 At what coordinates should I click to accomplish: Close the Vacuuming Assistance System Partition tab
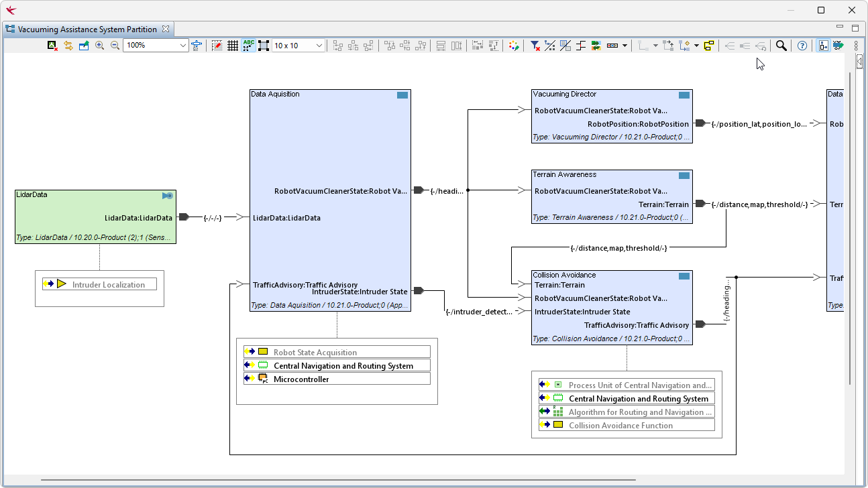[166, 29]
